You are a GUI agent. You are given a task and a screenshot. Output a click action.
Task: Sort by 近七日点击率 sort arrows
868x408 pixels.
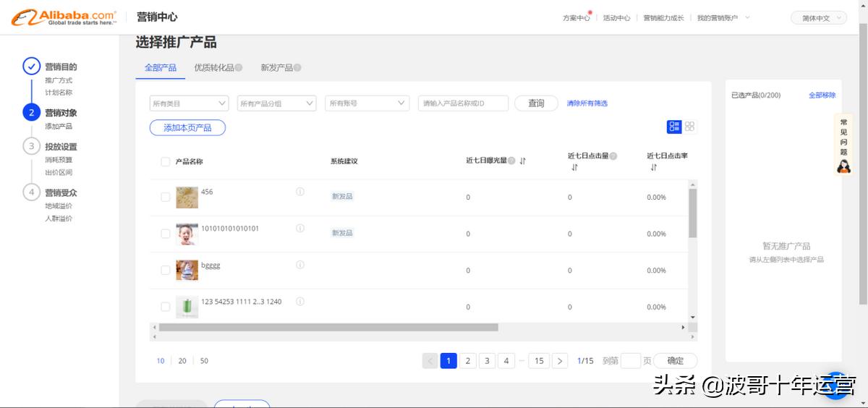[x=654, y=167]
